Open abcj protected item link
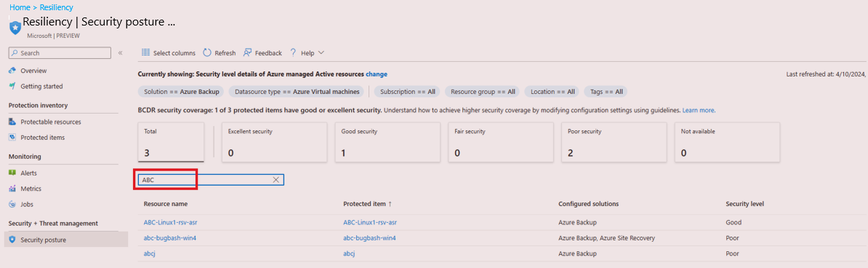The height and width of the screenshot is (268, 868). click(x=349, y=253)
